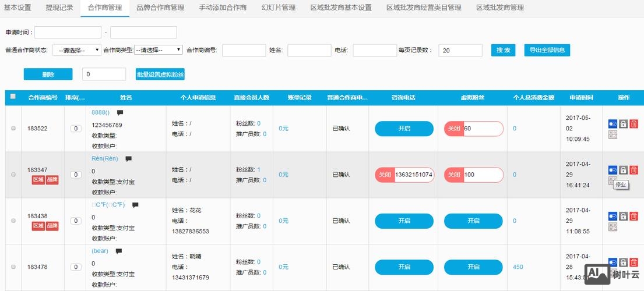Delete partner 183347 using the trash icon
Image resolution: width=644 pixels, height=291 pixels.
[634, 170]
